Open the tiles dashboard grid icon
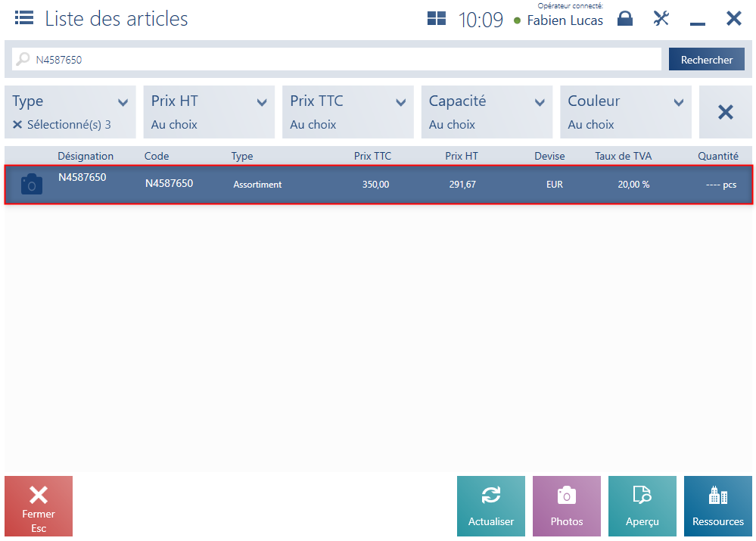 tap(437, 19)
